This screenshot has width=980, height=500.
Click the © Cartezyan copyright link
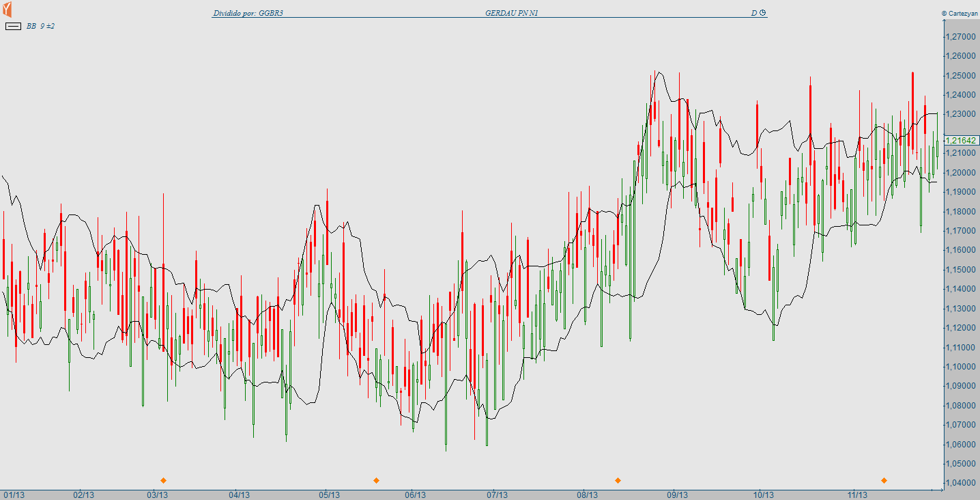960,13
